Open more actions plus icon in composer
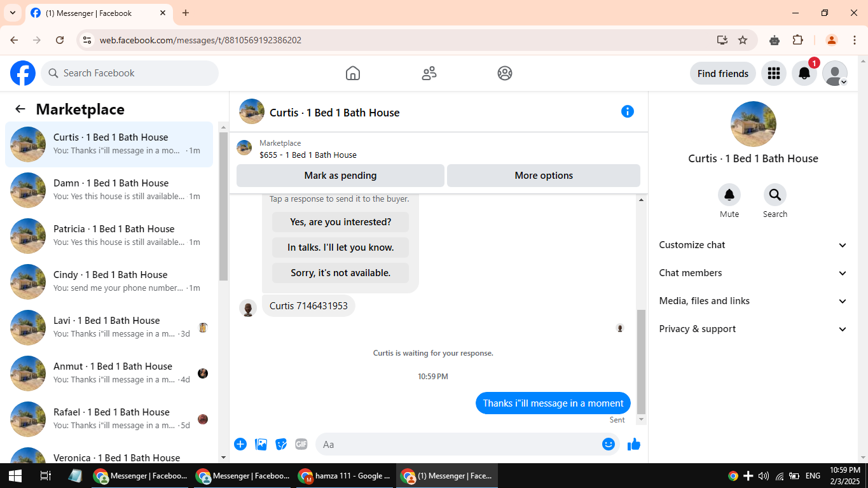The image size is (868, 488). pos(240,444)
